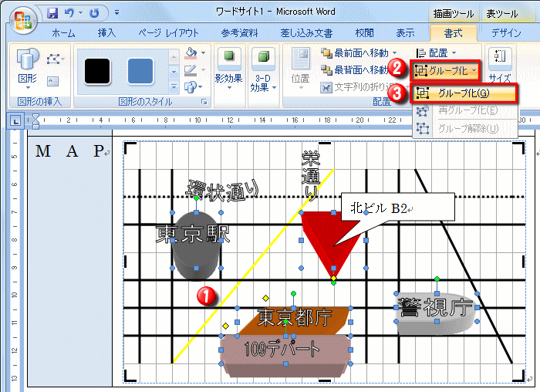This screenshot has height=392, width=540.
Task: Customize the quick access toolbar
Action: coord(116,13)
